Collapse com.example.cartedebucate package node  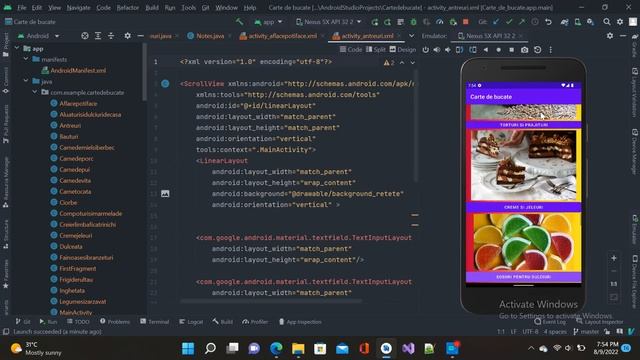(x=35, y=92)
